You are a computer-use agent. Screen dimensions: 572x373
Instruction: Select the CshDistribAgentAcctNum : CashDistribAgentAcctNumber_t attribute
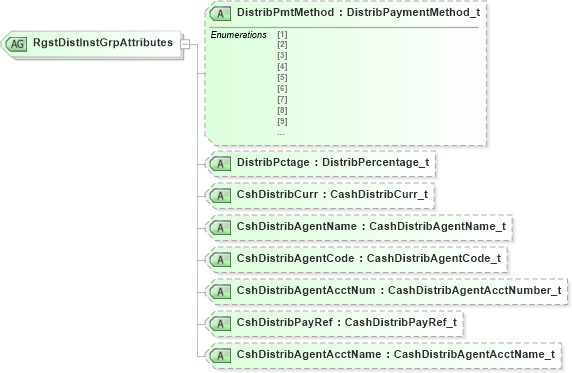click(387, 292)
